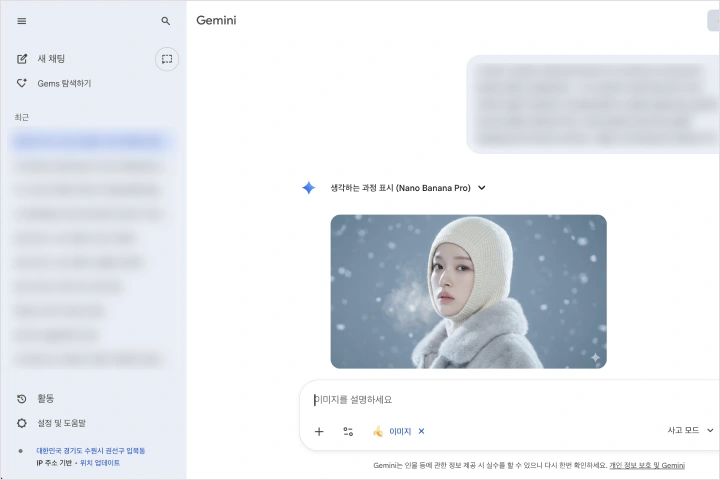Open temporary chat dashed-square icon
Image resolution: width=720 pixels, height=480 pixels.
(x=167, y=59)
